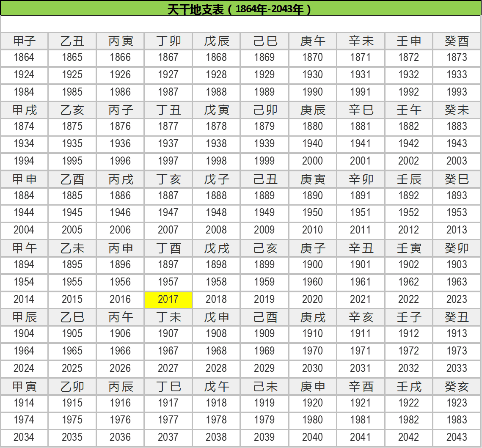
Task: Click the cell with year 1864
Action: tap(24, 58)
